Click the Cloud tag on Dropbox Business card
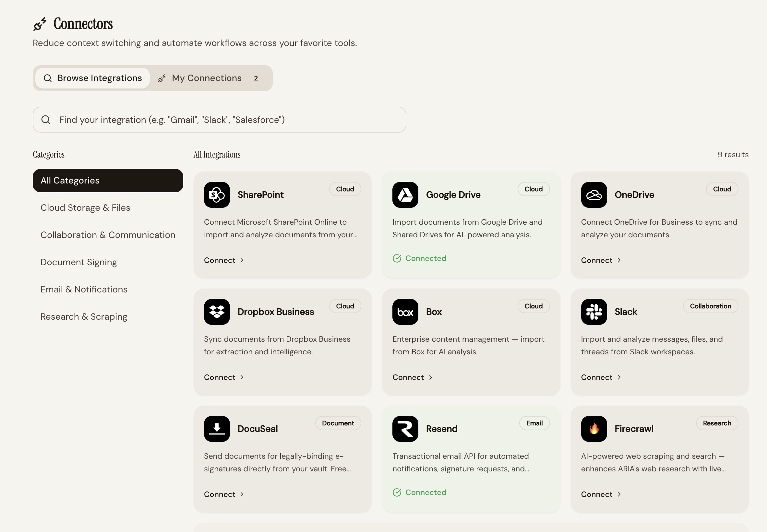Screen dimensions: 767x532 pos(345,306)
